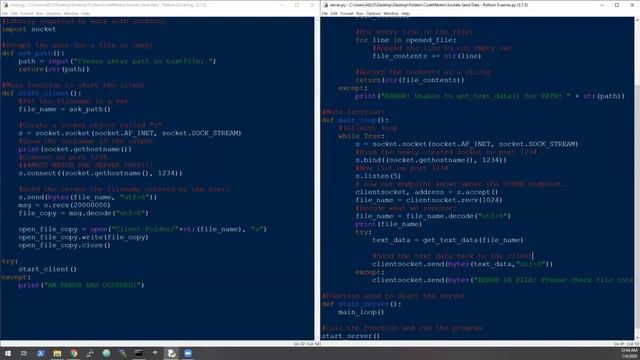
Task: Click 'main_loop()' call in server.py
Action: tap(362, 312)
